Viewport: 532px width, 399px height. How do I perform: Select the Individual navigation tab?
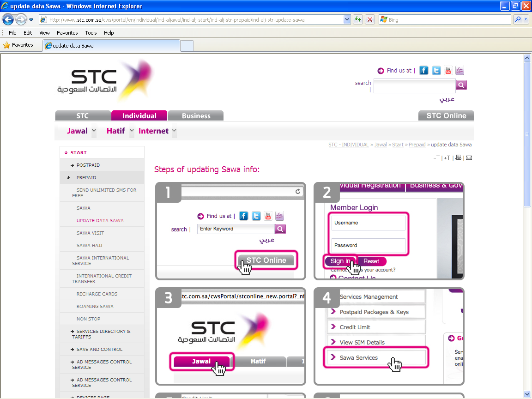[x=139, y=116]
